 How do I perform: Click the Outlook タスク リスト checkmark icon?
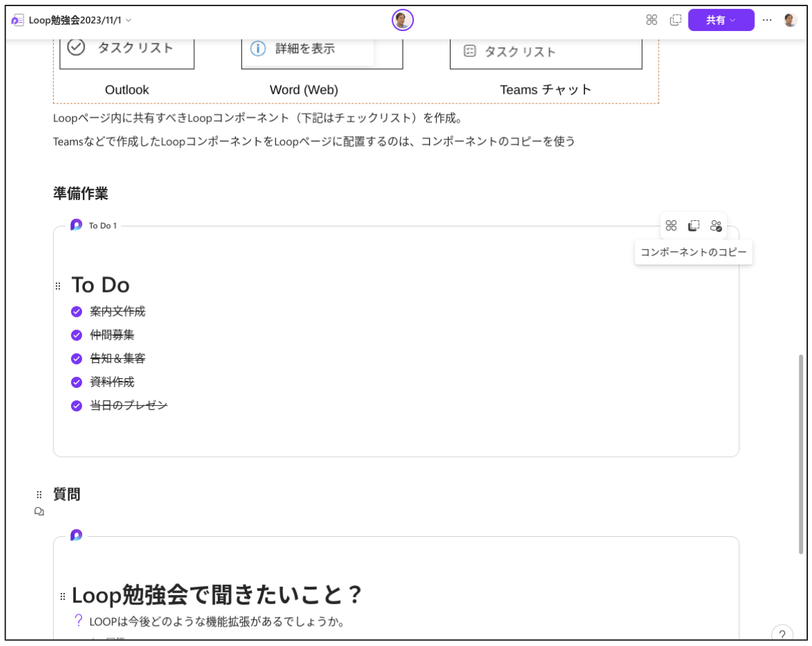76,47
